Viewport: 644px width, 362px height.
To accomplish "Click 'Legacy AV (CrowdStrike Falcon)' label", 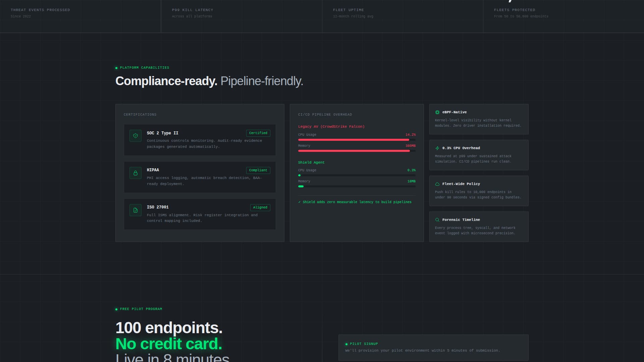I will pos(331,127).
